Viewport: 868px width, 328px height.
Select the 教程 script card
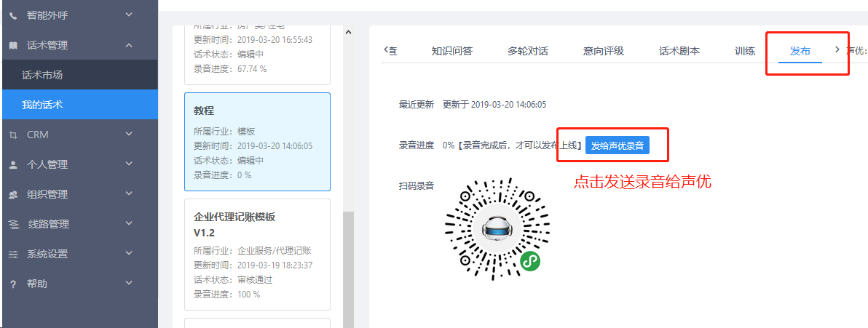(x=257, y=142)
